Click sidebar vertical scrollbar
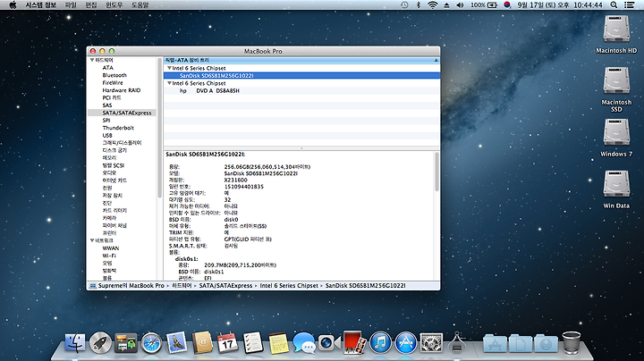This screenshot has width=644, height=361. tap(159, 127)
